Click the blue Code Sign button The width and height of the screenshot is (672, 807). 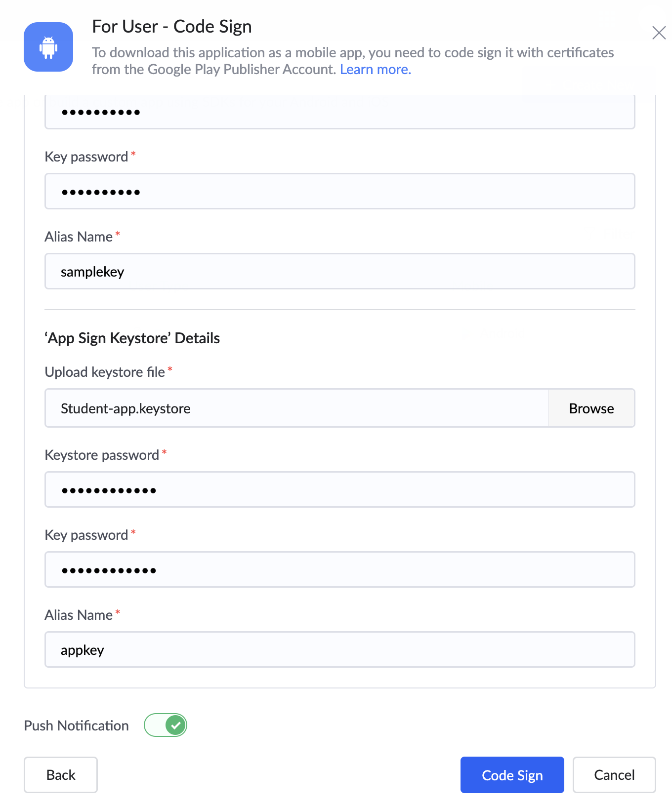[512, 775]
